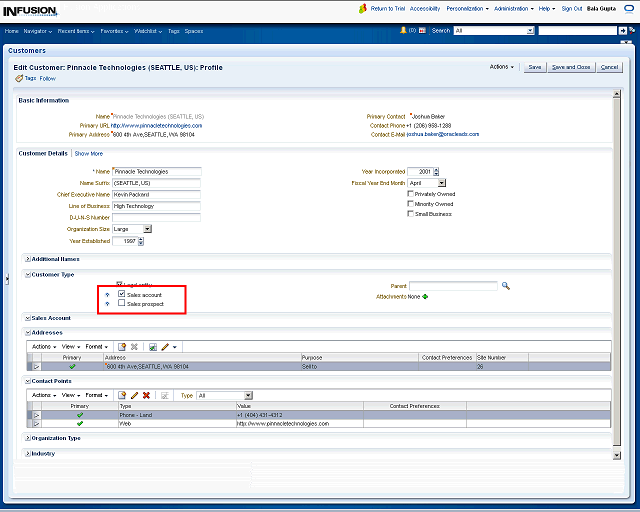Toggle the Legal entity checkbox

point(120,284)
